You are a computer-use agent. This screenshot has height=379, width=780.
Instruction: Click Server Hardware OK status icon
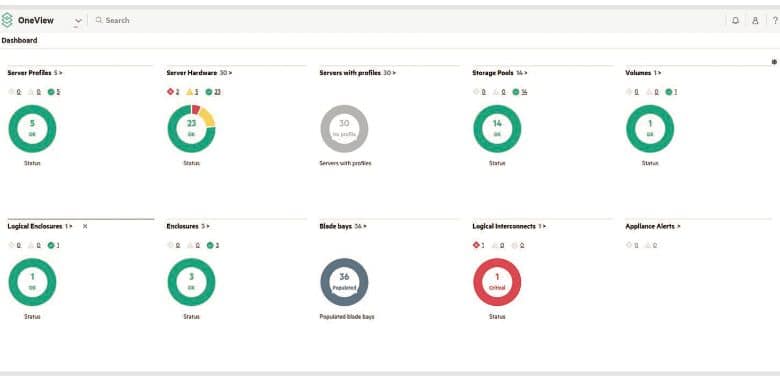(x=209, y=92)
